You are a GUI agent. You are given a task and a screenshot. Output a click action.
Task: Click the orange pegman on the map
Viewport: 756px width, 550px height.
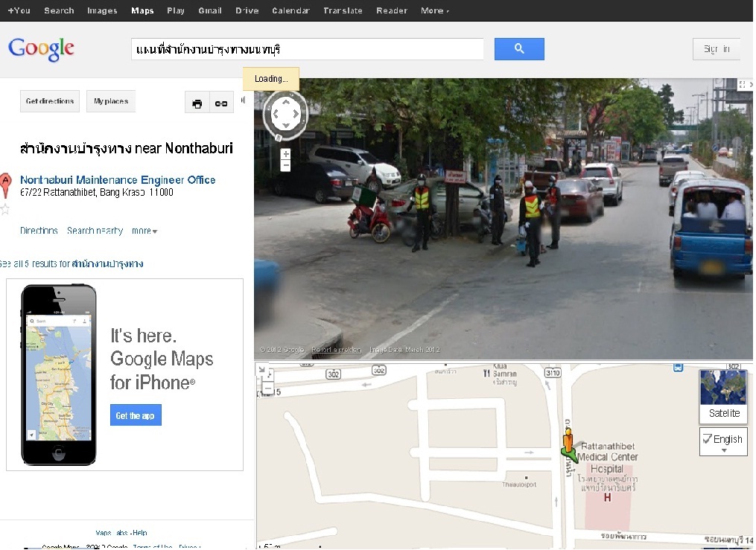569,441
